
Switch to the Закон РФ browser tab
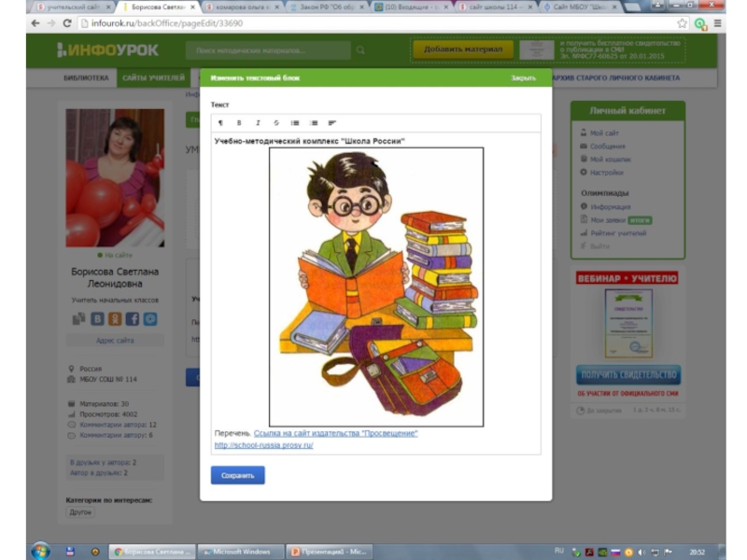(328, 7)
